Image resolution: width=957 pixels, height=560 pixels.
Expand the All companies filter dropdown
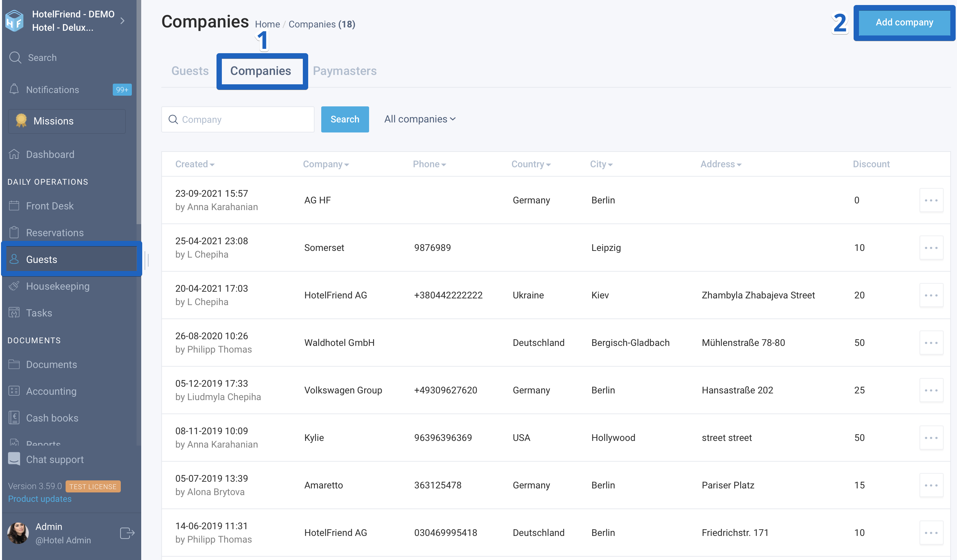tap(420, 119)
